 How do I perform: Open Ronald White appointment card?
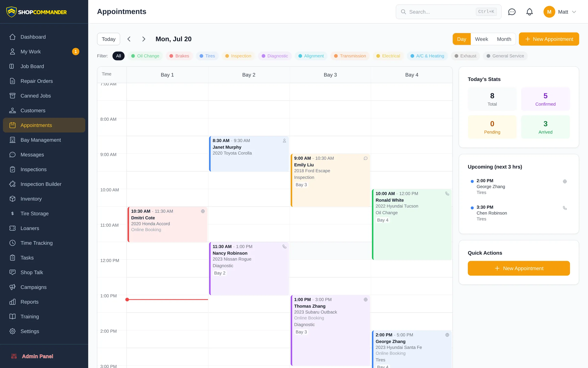pos(412,224)
